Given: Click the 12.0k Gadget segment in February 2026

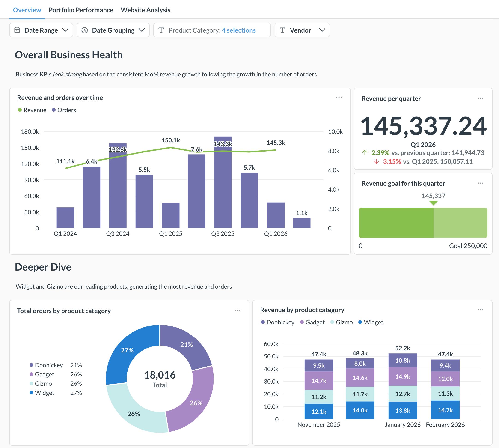Looking at the screenshot, I should coord(445,379).
